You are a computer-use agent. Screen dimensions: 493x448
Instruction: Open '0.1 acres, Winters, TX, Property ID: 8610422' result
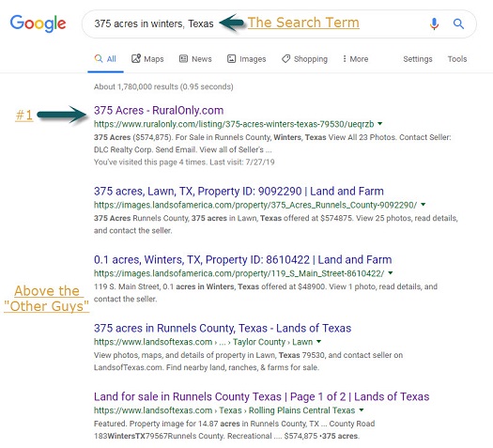click(x=242, y=259)
